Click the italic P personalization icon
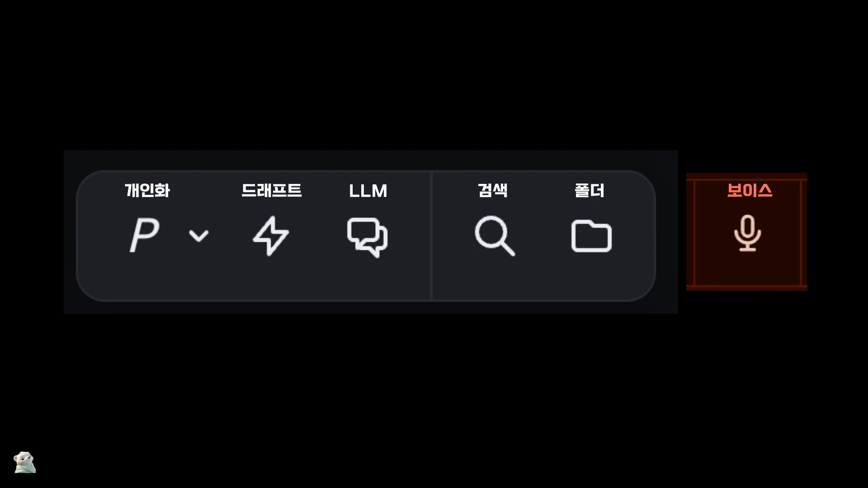This screenshot has height=488, width=868. click(x=145, y=235)
